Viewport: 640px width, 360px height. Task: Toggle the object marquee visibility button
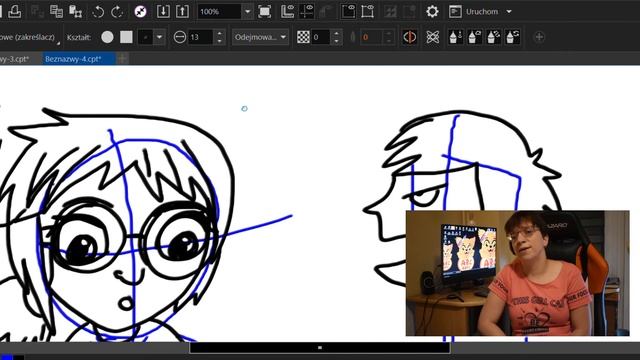[367, 11]
